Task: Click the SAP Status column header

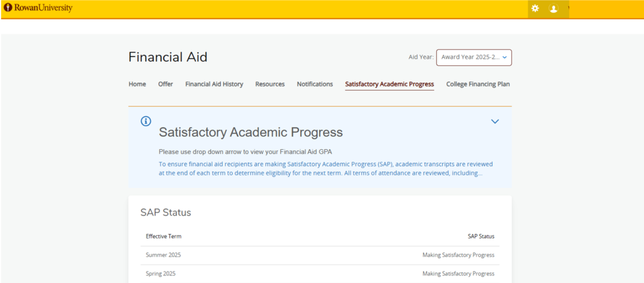Action: (481, 236)
